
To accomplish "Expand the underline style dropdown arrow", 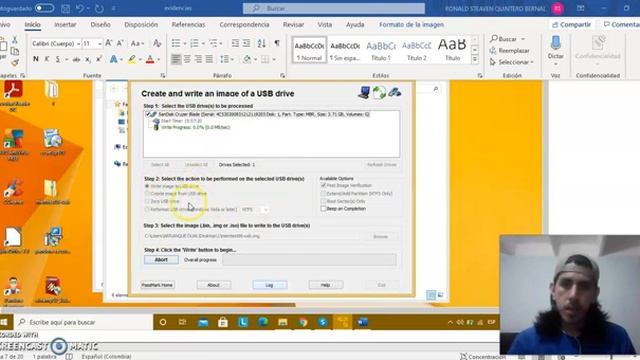I will (x=66, y=60).
